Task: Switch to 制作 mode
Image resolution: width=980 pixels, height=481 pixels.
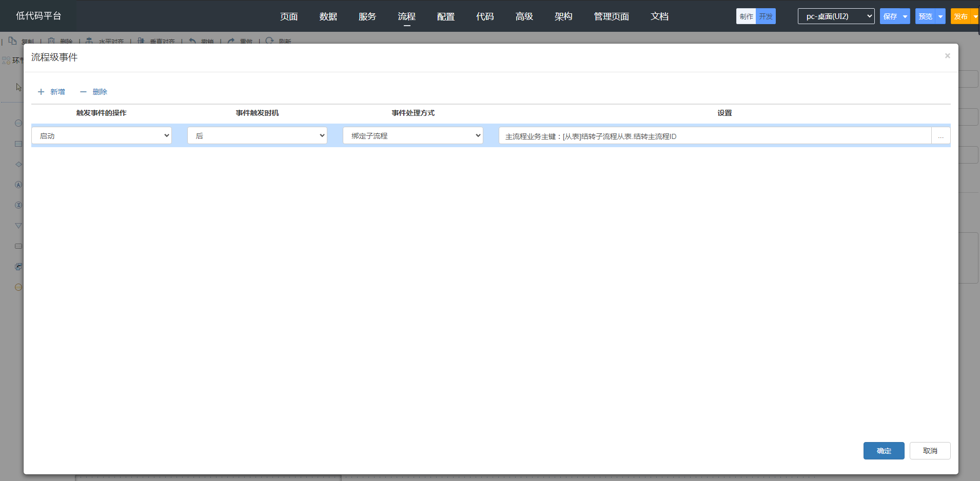Action: click(x=746, y=16)
